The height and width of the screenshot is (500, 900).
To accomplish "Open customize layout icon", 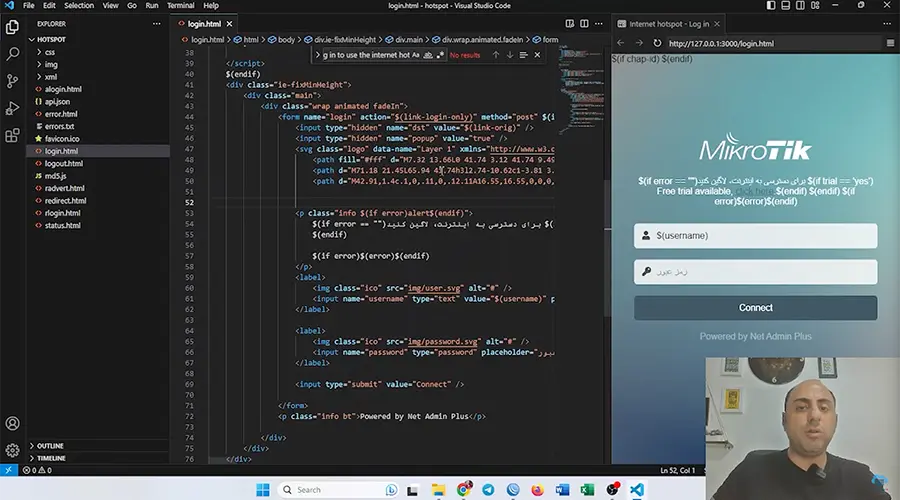I will (815, 5).
